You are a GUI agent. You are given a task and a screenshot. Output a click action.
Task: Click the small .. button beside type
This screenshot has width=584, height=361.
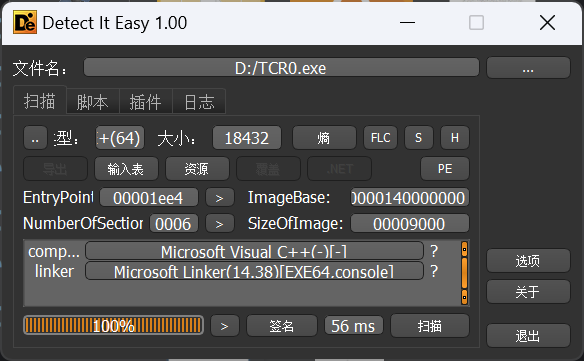[x=35, y=138]
